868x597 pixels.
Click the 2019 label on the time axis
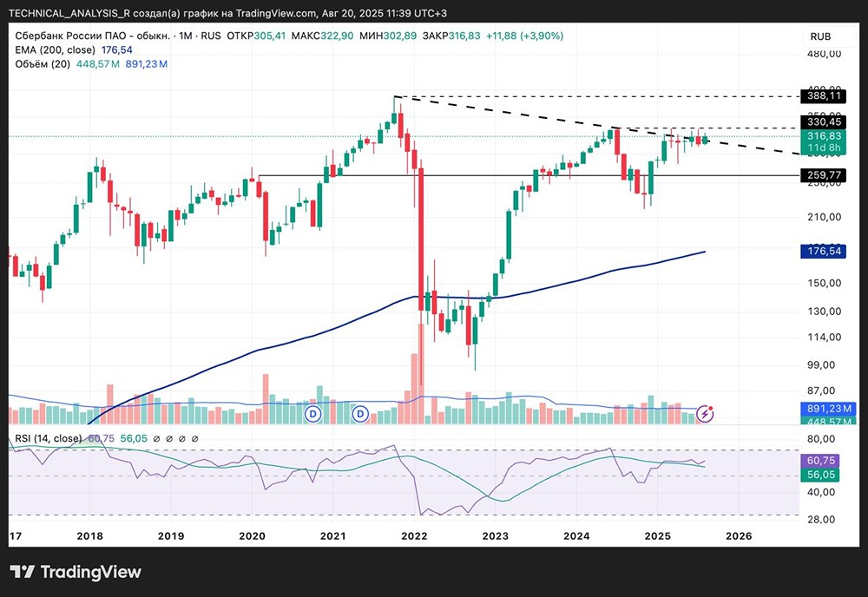click(x=171, y=536)
